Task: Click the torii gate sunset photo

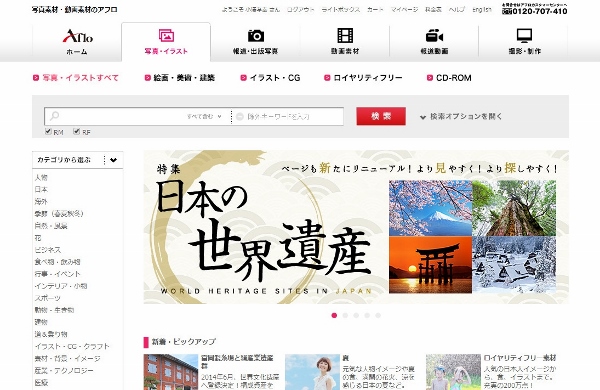Action: point(430,264)
